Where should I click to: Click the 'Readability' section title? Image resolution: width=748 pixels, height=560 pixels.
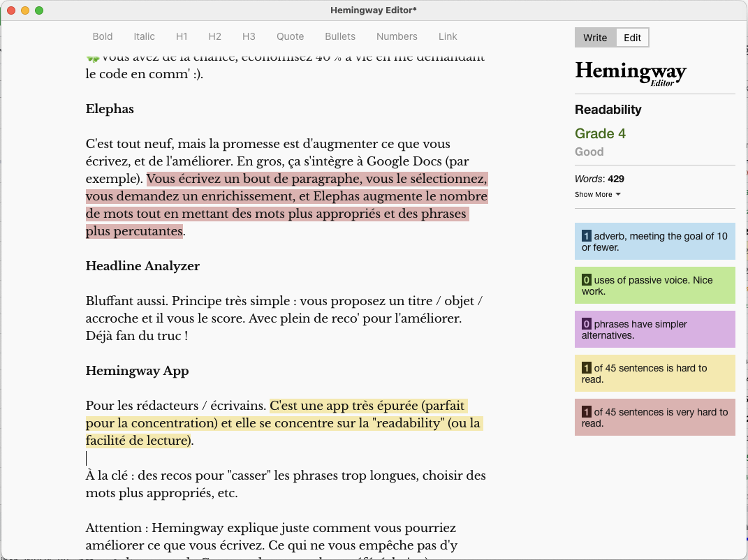click(608, 110)
